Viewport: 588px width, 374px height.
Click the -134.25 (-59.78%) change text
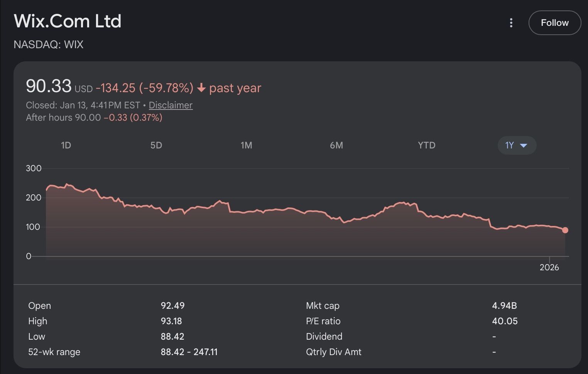click(144, 88)
